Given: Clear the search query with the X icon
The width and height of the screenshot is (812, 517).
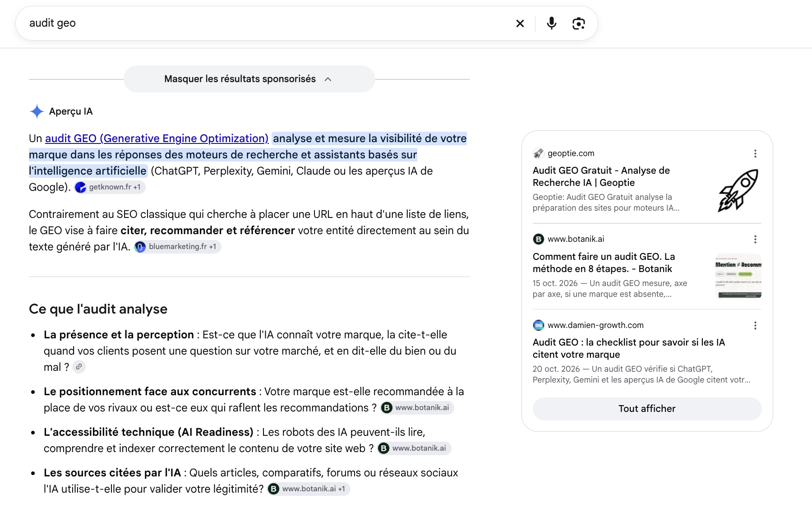Looking at the screenshot, I should [x=520, y=23].
